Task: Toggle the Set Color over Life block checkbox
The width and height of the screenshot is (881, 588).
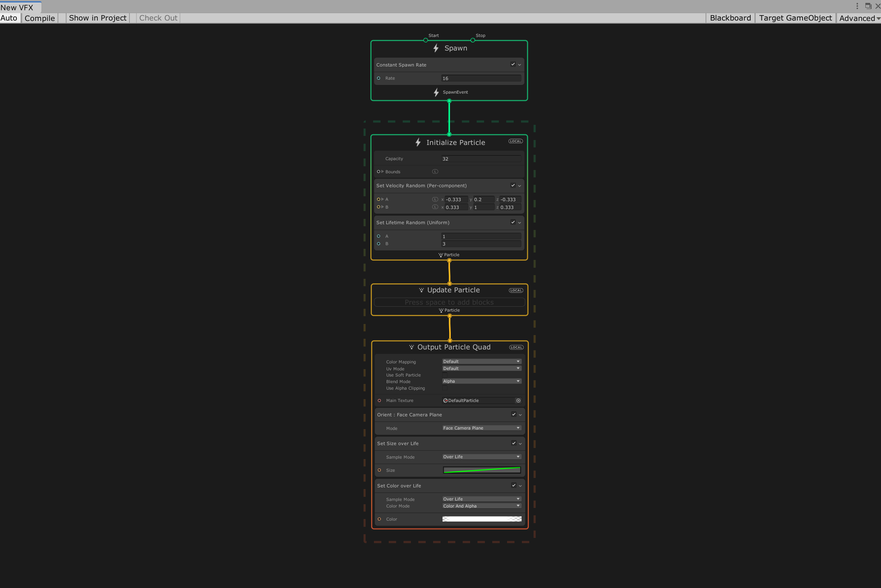Action: tap(514, 486)
